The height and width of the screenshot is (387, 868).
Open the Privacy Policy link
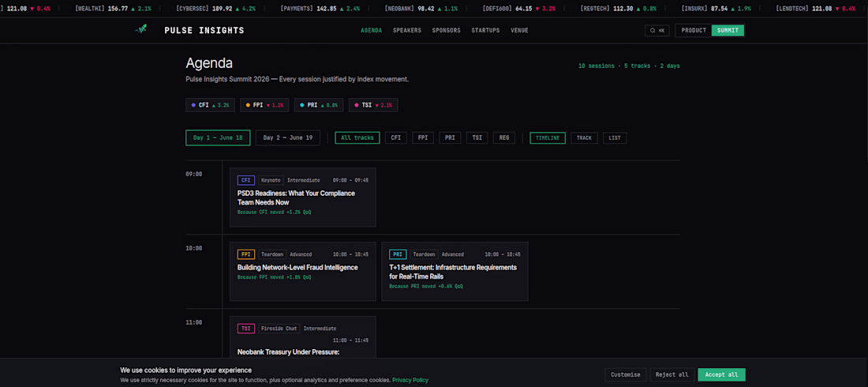[410, 381]
